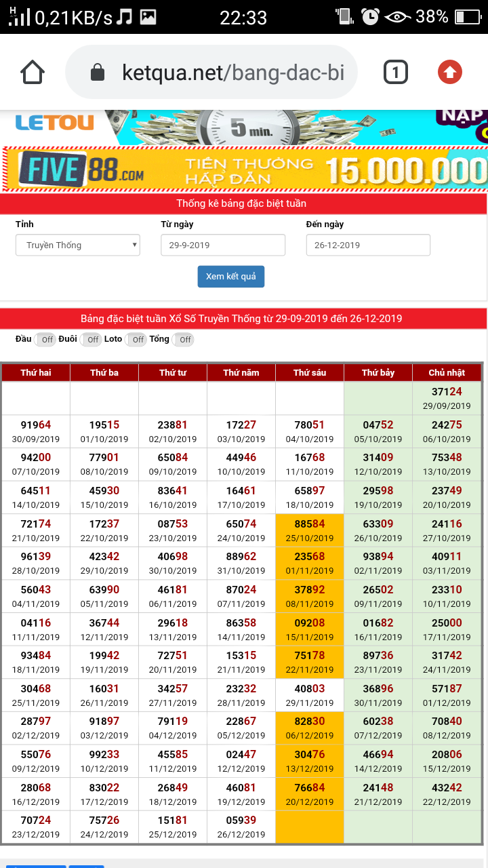
Task: Tap the red update arrow icon
Action: click(x=450, y=72)
